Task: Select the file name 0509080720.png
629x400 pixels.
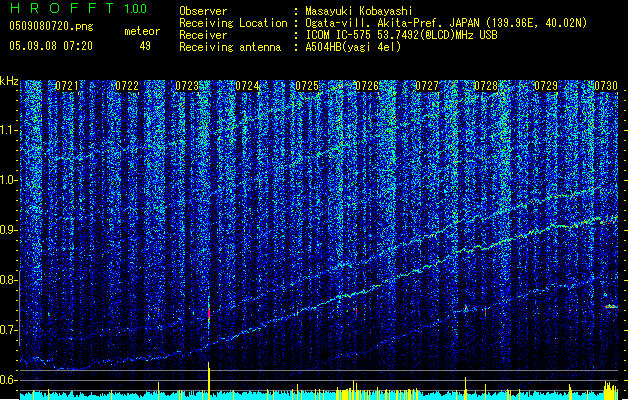Action: click(51, 26)
